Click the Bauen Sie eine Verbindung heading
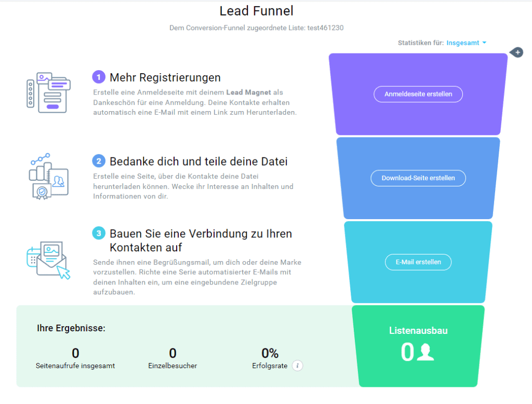This screenshot has width=532, height=404. pyautogui.click(x=201, y=240)
